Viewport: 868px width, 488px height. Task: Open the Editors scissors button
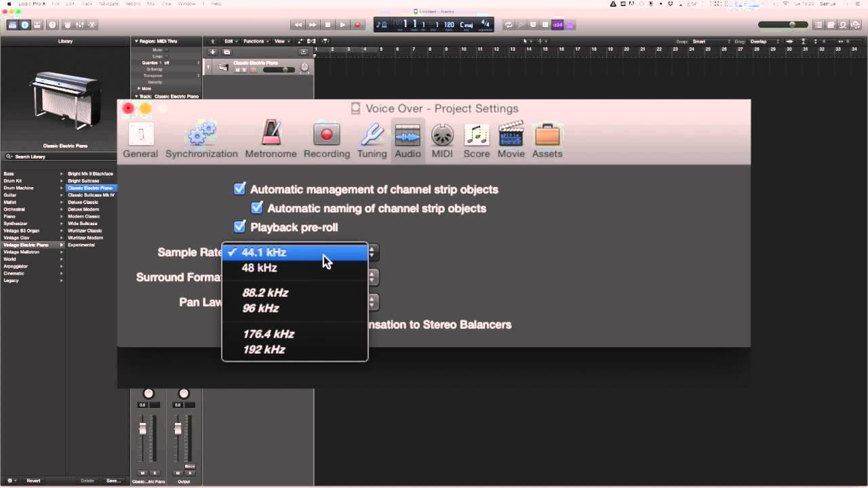point(92,25)
